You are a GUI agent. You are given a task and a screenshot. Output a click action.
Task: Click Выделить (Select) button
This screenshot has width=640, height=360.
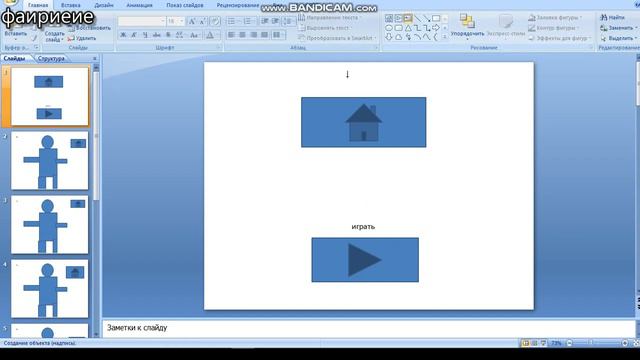tap(618, 38)
